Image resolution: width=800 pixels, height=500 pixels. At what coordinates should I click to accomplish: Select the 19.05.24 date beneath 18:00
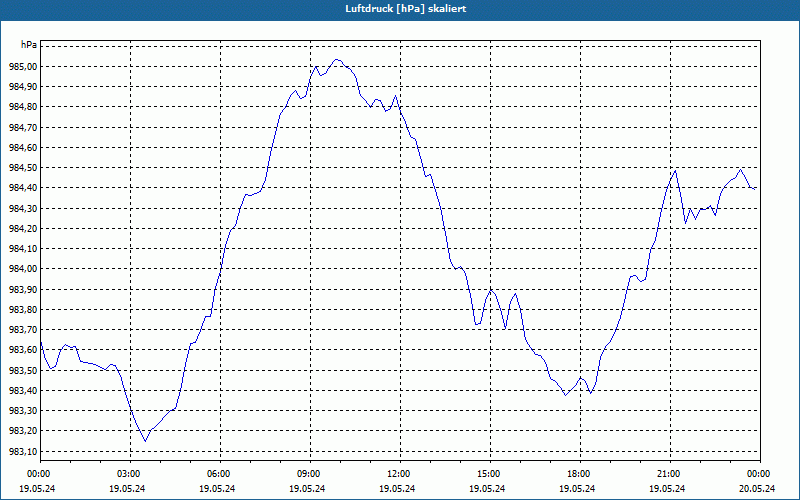(x=578, y=488)
